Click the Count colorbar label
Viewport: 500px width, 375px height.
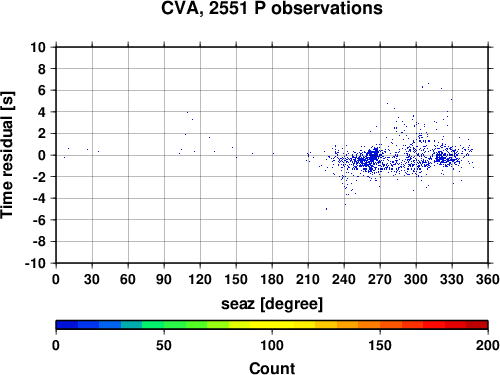[272, 368]
